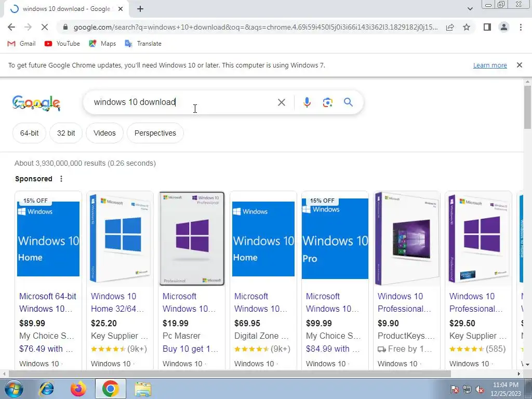Launch Firefox from the taskbar
The height and width of the screenshot is (399, 532).
78,389
